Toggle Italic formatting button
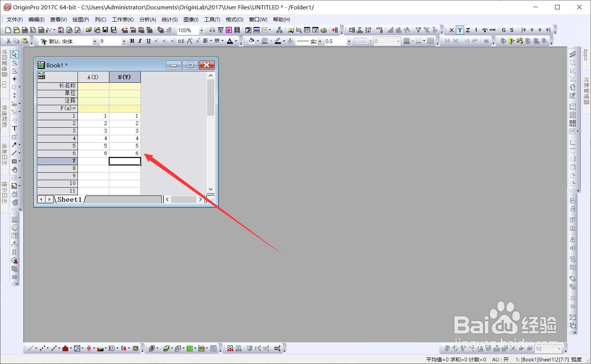 pos(140,41)
